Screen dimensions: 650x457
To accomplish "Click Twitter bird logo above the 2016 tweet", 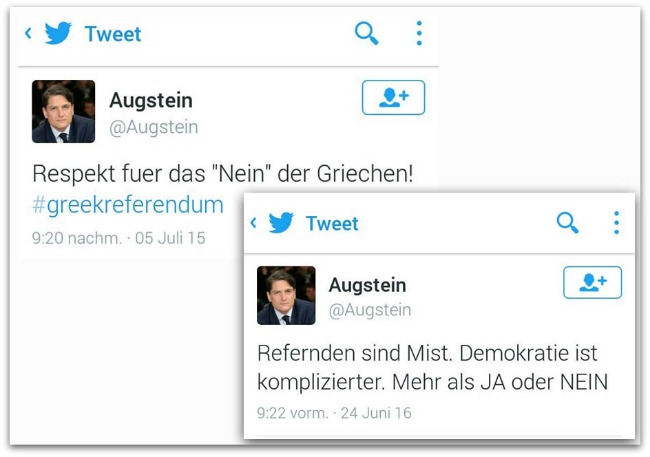I will coord(281,222).
